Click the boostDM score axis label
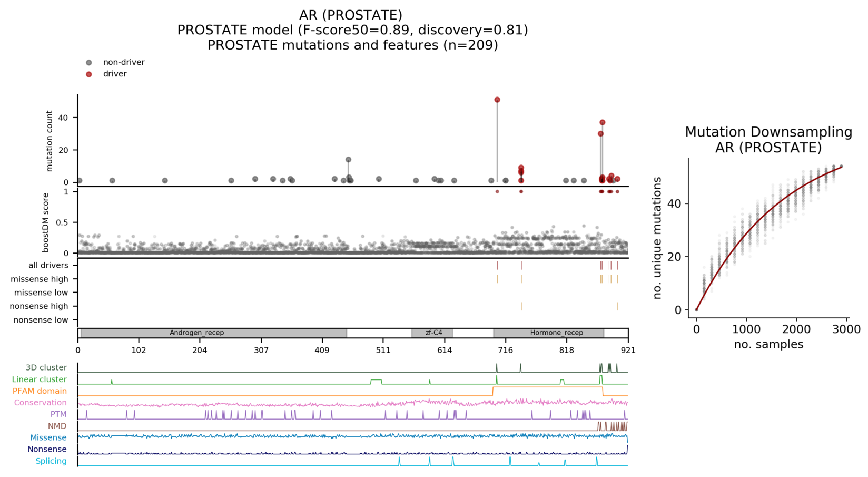The height and width of the screenshot is (477, 868). 45,222
